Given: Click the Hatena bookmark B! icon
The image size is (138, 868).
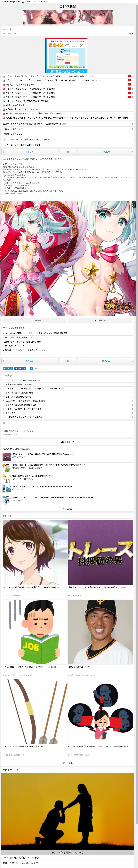Looking at the screenshot, I should 32,368.
